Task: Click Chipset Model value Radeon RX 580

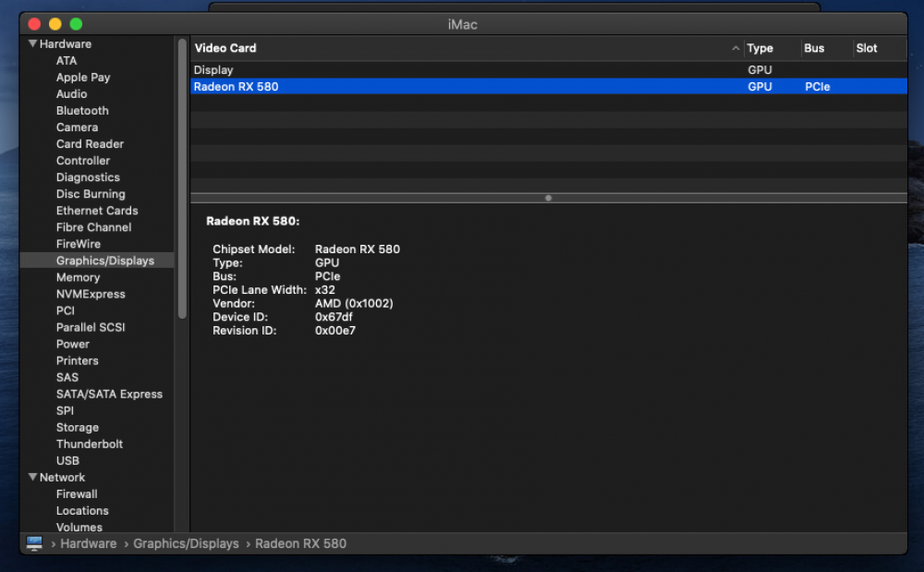Action: [358, 249]
